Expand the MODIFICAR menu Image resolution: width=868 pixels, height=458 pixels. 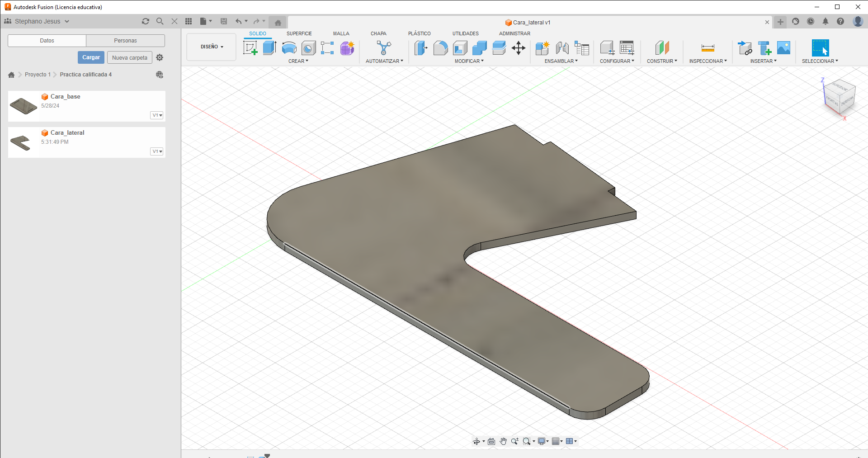click(x=469, y=61)
